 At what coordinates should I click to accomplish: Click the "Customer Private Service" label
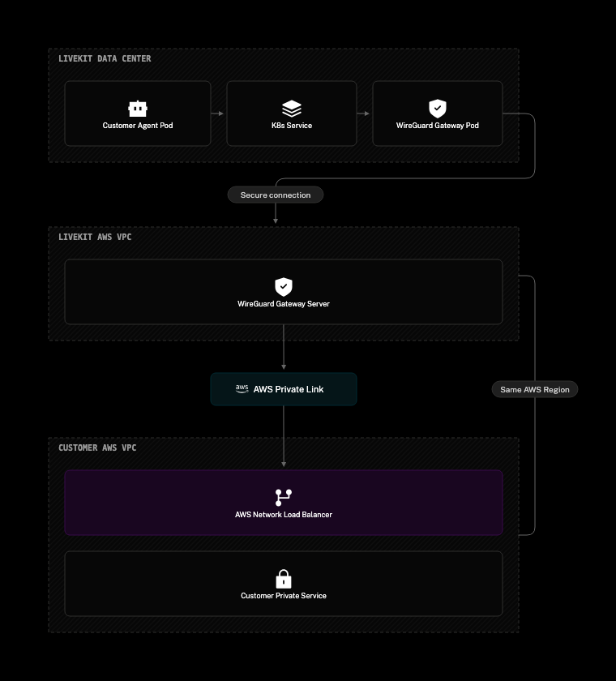click(284, 596)
